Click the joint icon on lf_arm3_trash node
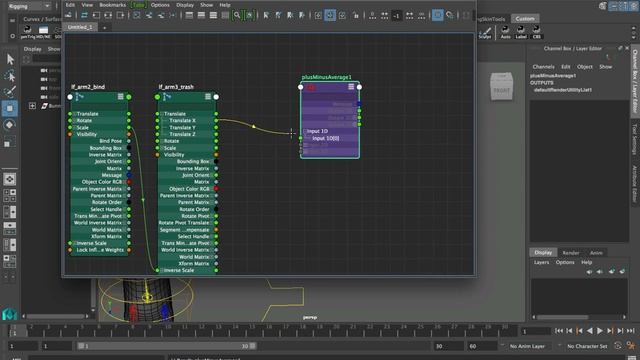Image resolution: width=640 pixels, height=360 pixels. pyautogui.click(x=167, y=97)
